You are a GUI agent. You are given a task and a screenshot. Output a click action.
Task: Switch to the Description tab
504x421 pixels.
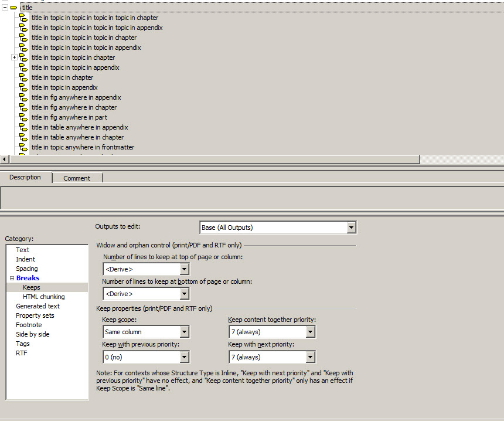point(25,177)
